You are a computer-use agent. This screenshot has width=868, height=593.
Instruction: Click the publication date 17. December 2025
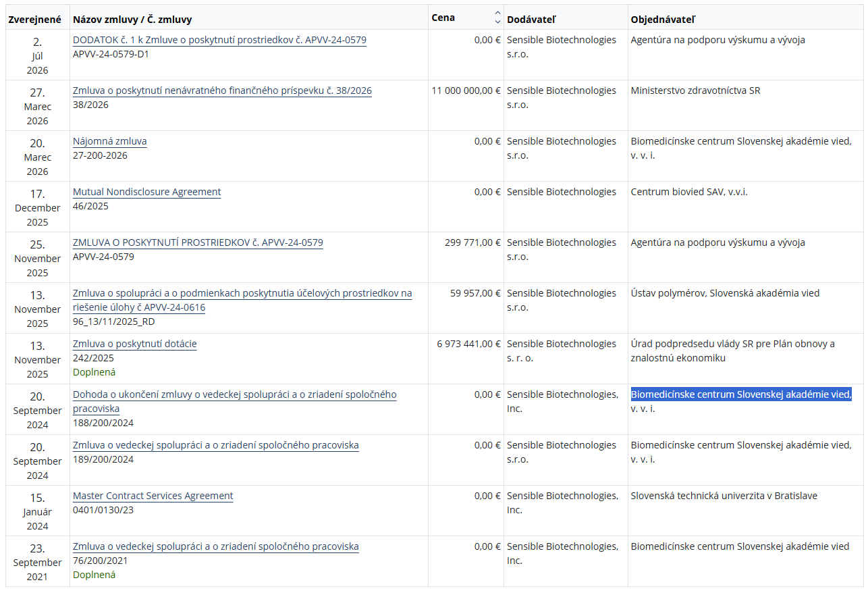38,207
